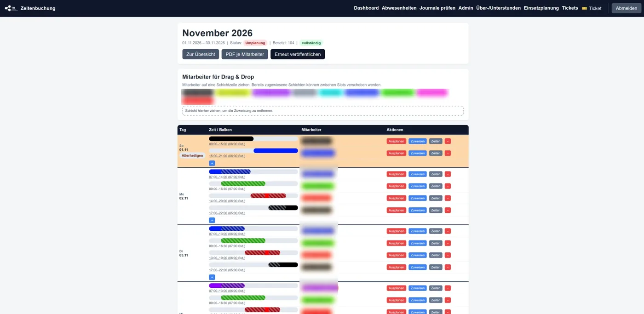Open Zeiten for the 07:00–14:00 shift on 02.11
Viewport: 644px width, 314px height.
point(436,174)
